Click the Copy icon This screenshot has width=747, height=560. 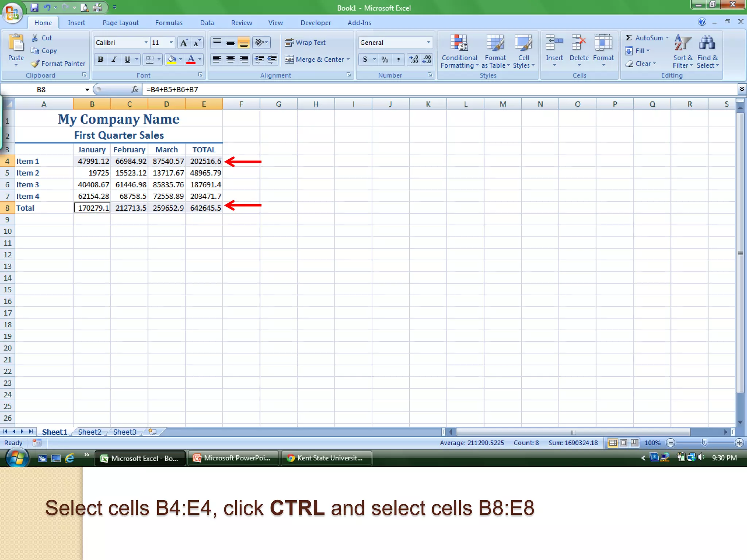tap(35, 51)
